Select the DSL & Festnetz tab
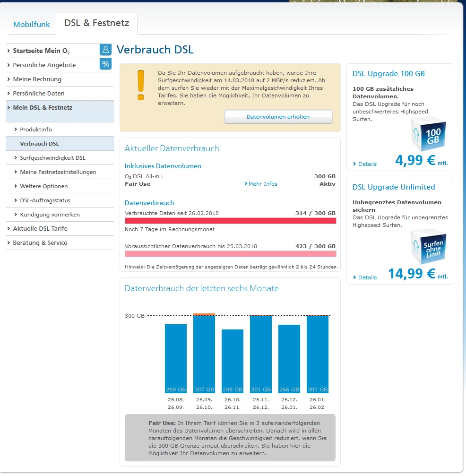The width and height of the screenshot is (466, 476). point(97,23)
